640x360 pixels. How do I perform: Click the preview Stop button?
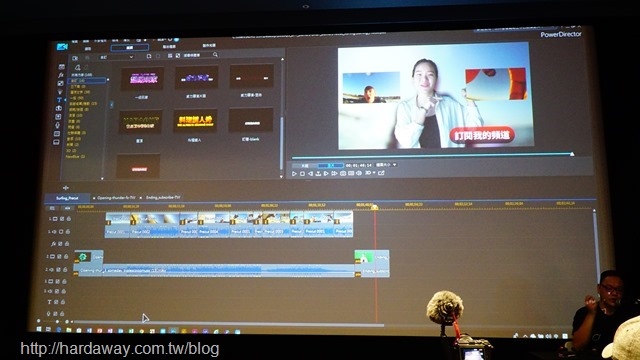tap(302, 174)
